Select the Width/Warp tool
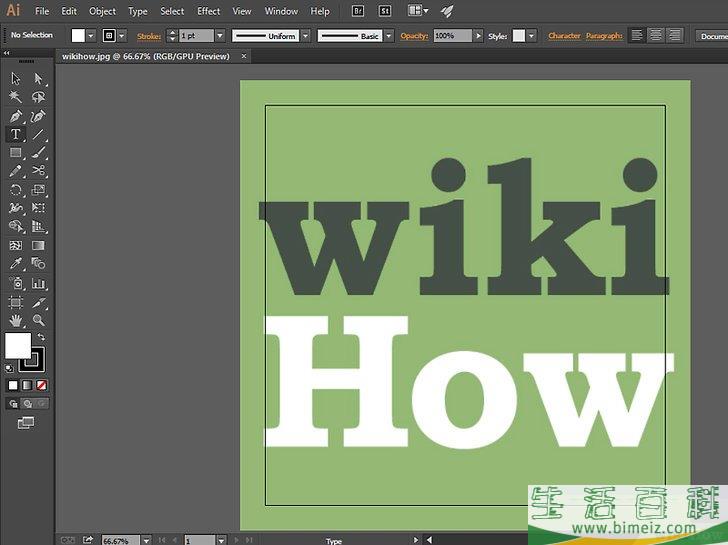The width and height of the screenshot is (728, 545). click(x=16, y=208)
